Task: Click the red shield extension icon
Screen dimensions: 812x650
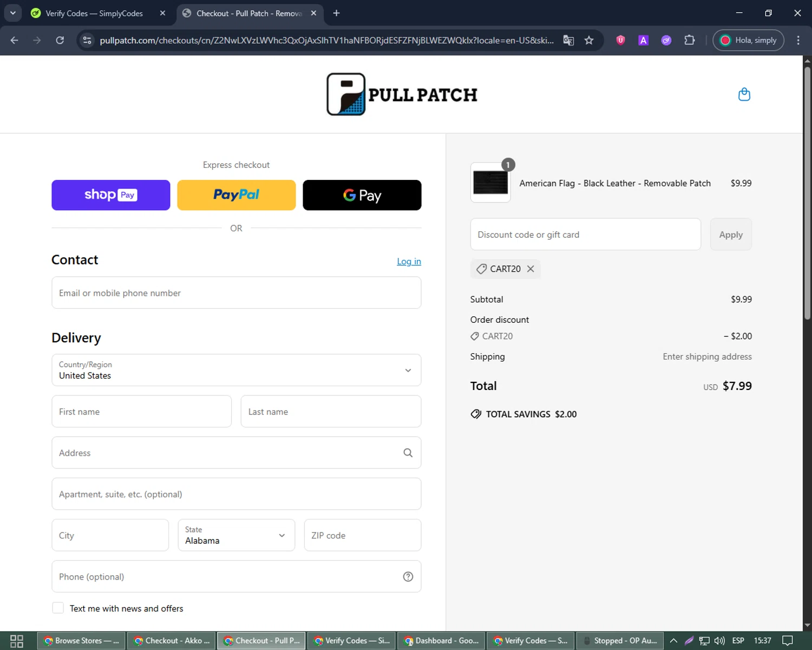Action: click(621, 40)
